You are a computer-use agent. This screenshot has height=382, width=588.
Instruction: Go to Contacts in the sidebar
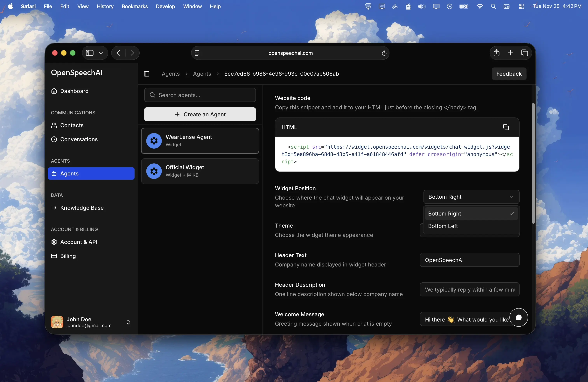(91, 125)
